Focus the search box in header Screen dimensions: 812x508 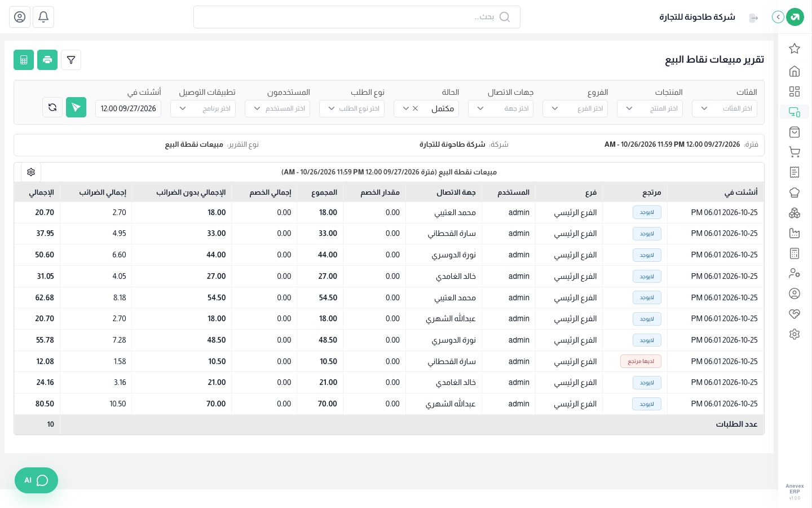[x=357, y=17]
